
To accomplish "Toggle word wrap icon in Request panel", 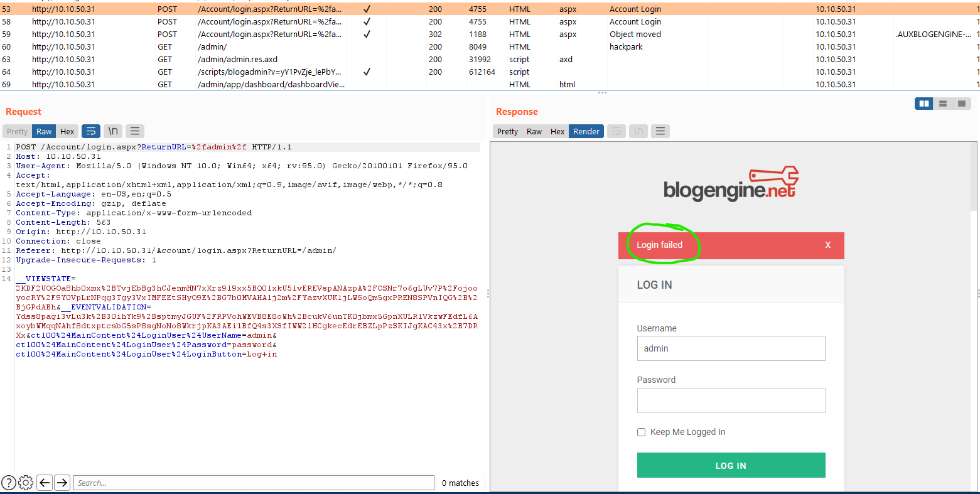I will tap(91, 131).
